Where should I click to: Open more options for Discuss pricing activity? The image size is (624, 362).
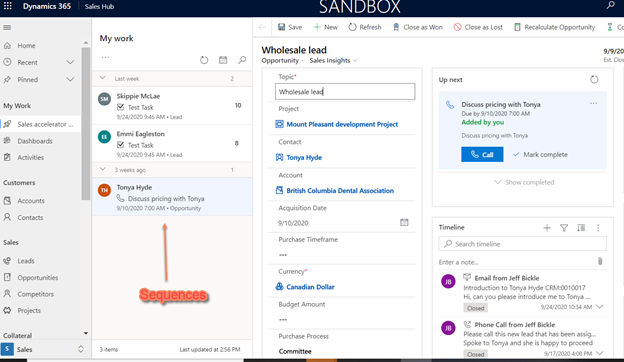593,103
